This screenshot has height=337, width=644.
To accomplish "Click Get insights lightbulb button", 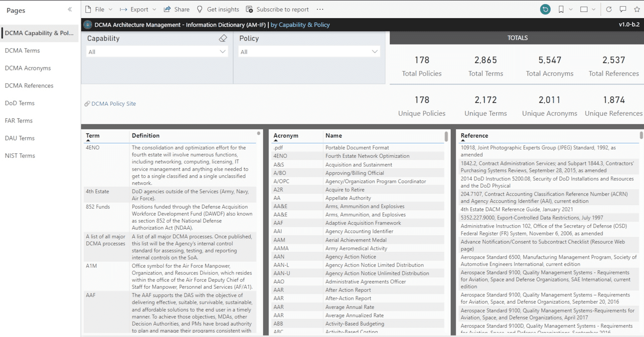I will coord(218,9).
